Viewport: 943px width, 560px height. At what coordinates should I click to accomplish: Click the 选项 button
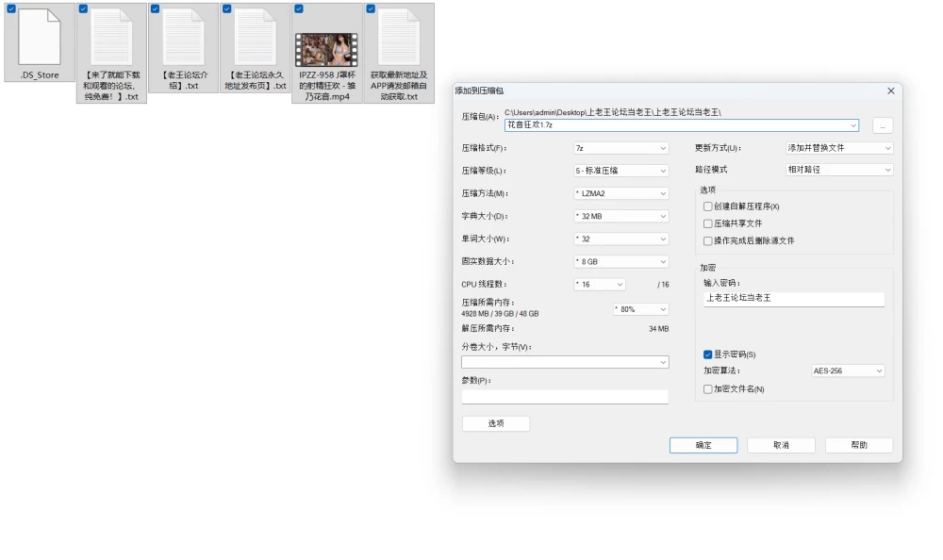(496, 423)
